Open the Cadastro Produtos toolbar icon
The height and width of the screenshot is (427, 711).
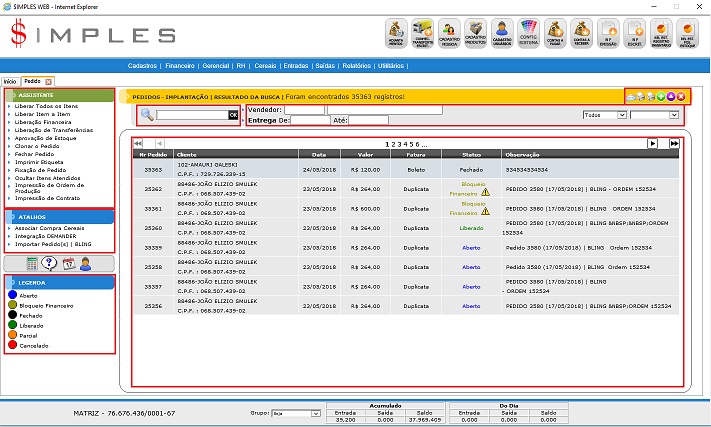pos(476,34)
